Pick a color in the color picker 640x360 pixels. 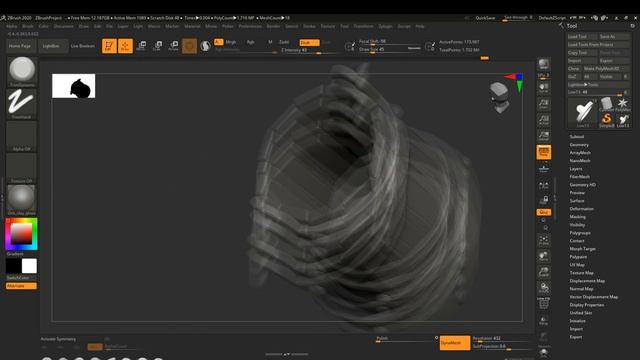(21, 234)
